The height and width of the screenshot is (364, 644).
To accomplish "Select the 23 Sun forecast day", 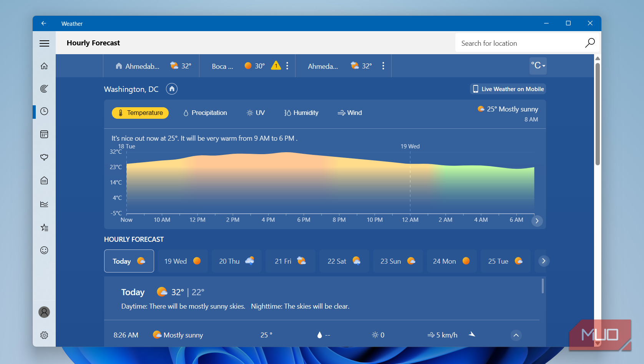I will (398, 261).
